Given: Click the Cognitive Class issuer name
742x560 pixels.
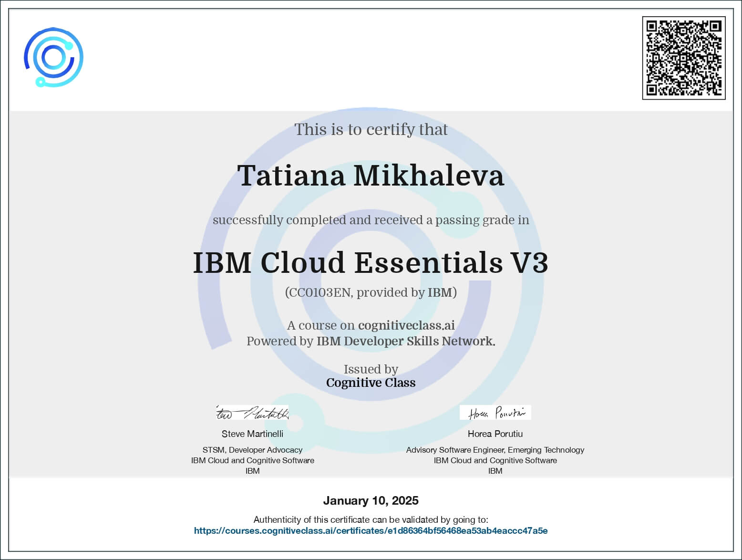Looking at the screenshot, I should tap(371, 383).
